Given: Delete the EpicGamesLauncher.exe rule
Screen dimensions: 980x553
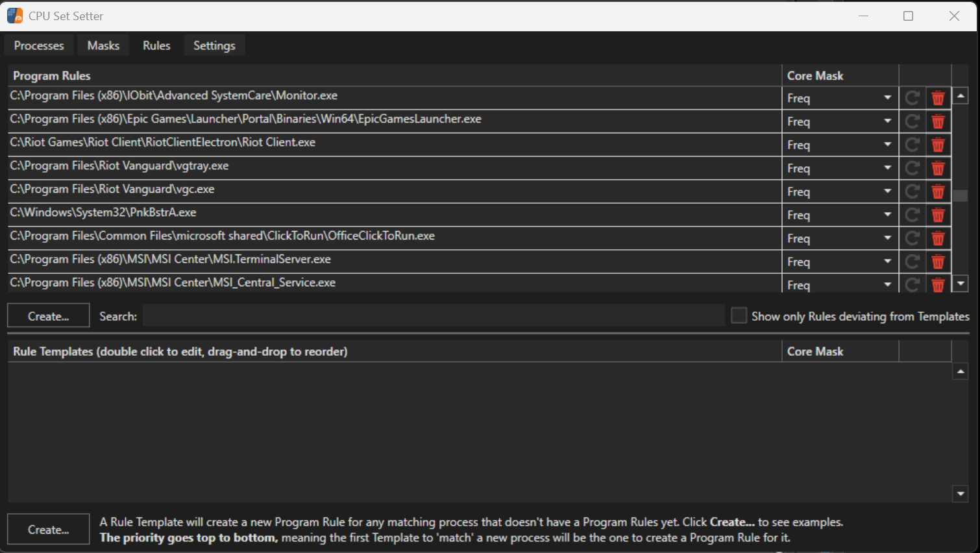Looking at the screenshot, I should tap(938, 121).
